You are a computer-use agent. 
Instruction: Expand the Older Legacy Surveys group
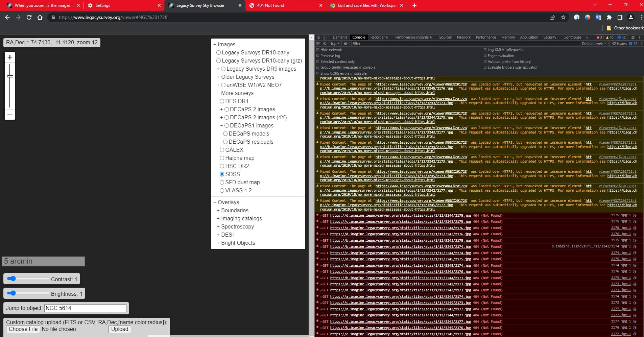(x=218, y=77)
